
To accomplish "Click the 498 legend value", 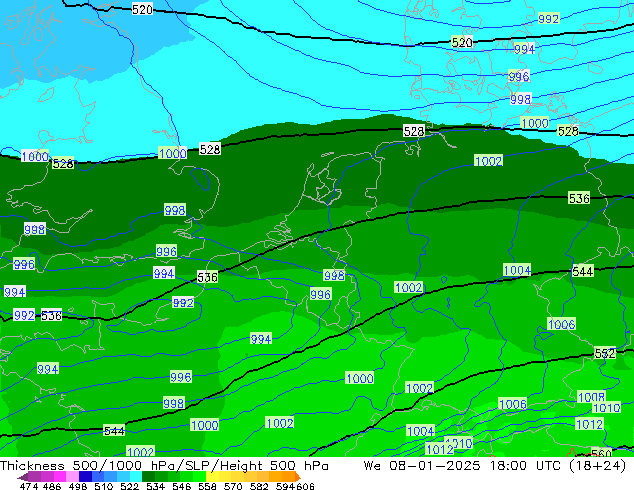I will coord(78,486).
